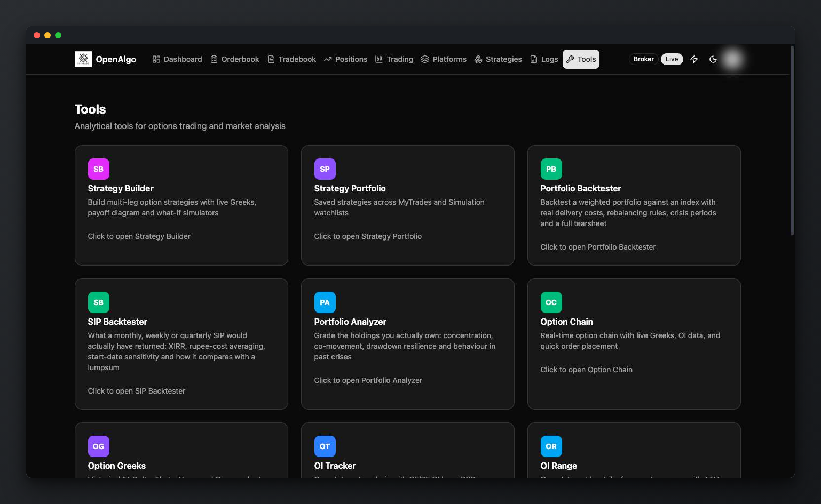Open the blue OR OI Range icon
This screenshot has height=504, width=821.
[x=551, y=446]
